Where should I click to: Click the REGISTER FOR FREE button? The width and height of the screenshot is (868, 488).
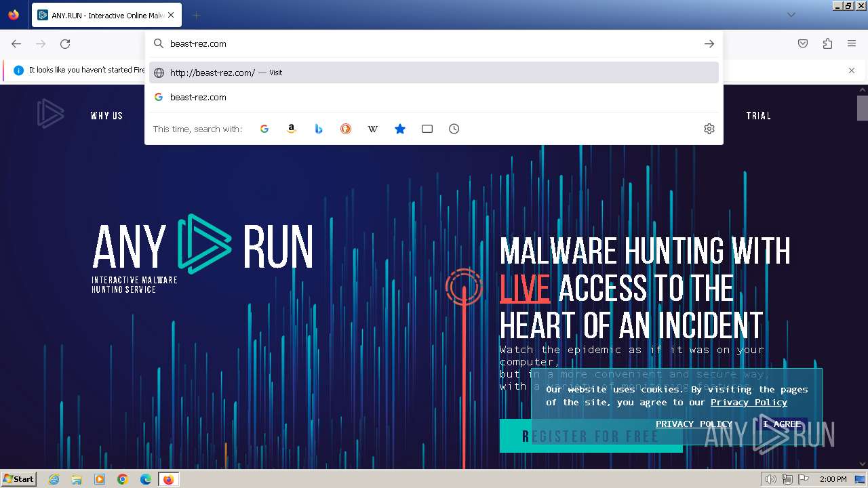click(591, 436)
